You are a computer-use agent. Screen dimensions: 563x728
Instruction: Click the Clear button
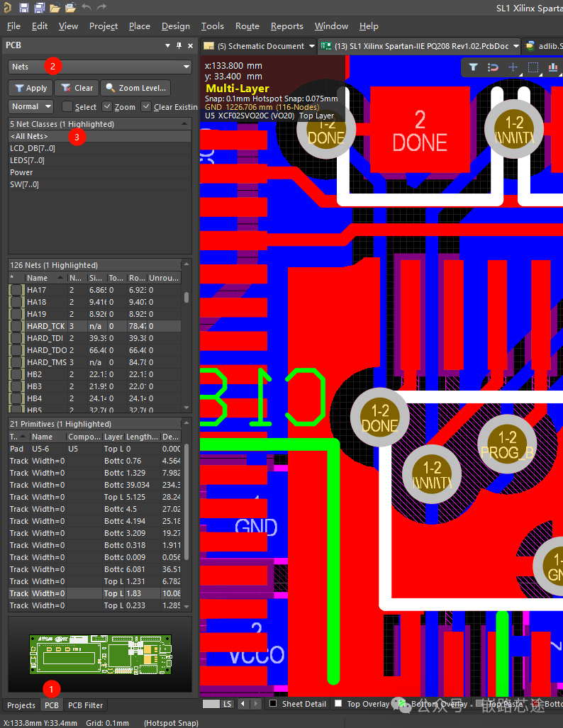77,88
